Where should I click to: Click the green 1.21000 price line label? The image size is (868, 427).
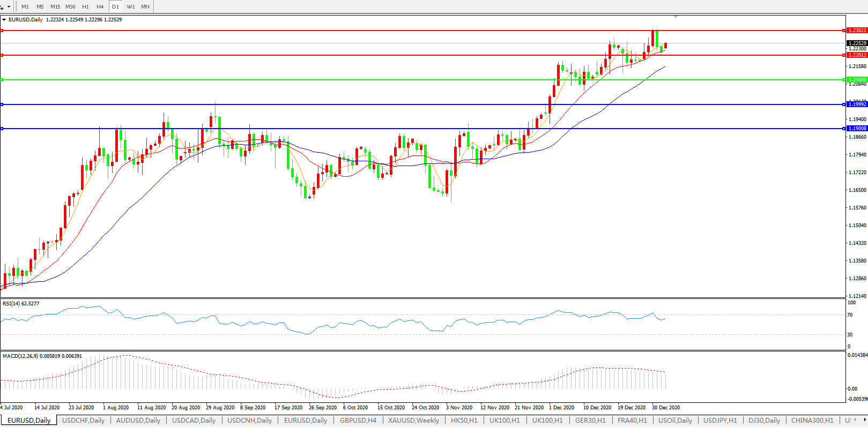857,80
